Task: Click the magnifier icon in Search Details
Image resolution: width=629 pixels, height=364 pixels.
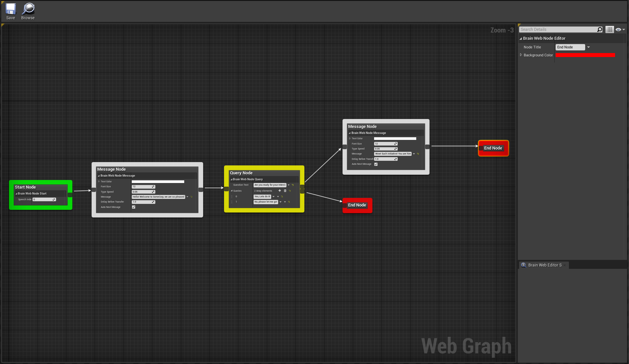Action: coord(599,30)
